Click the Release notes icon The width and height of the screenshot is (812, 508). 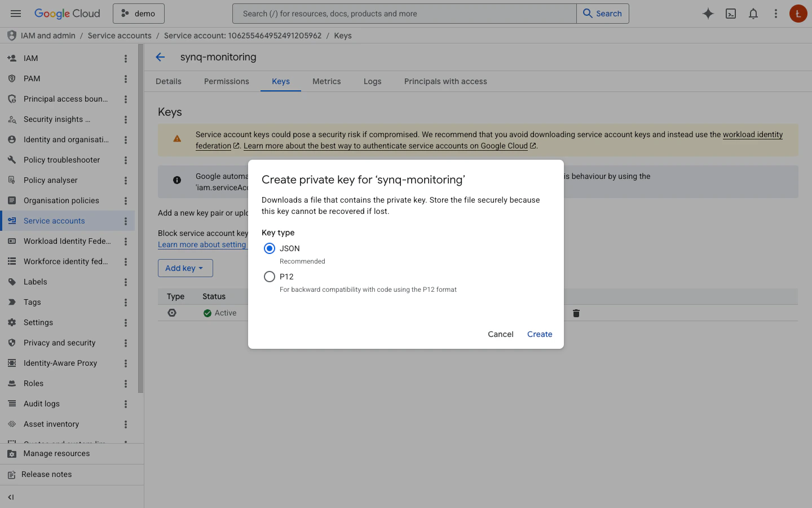coord(12,475)
